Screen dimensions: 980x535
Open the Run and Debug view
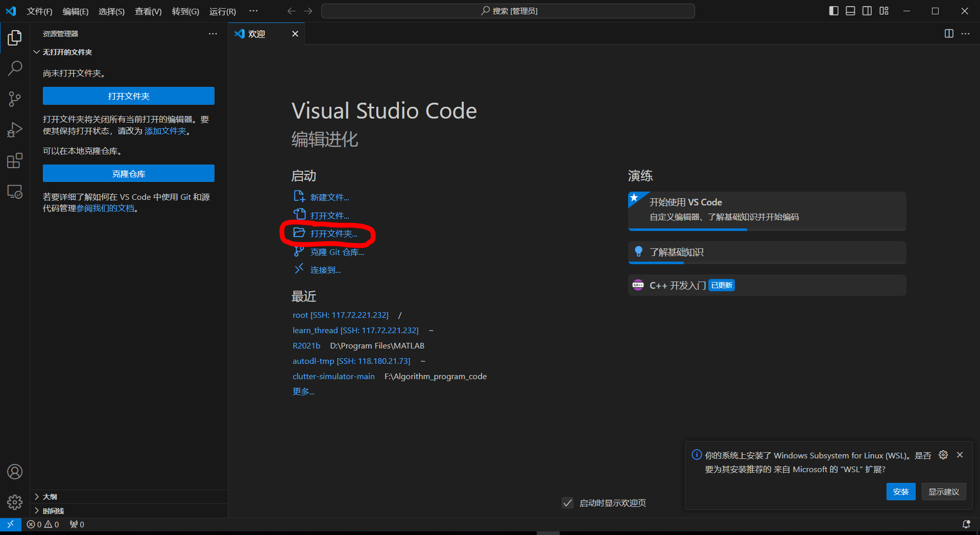tap(15, 130)
